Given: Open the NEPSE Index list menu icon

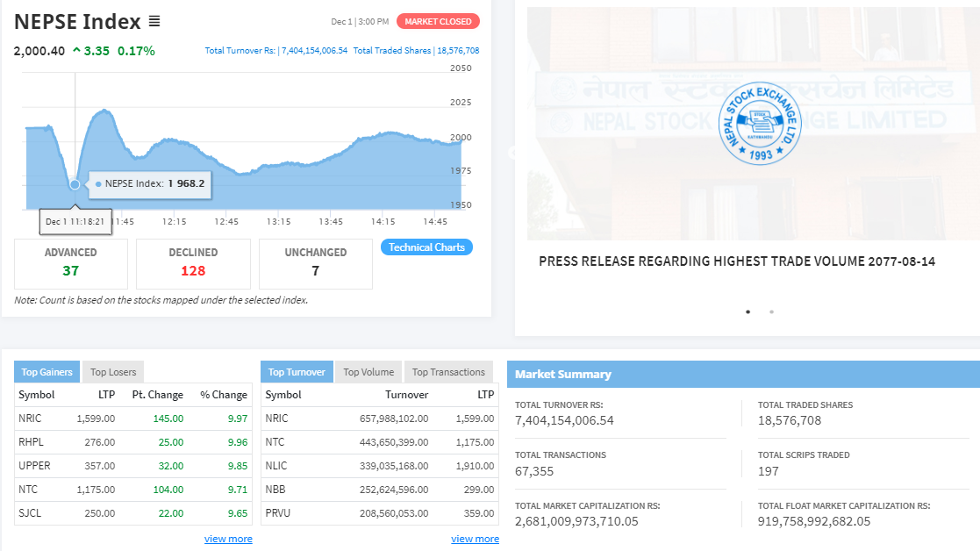Looking at the screenshot, I should 154,22.
